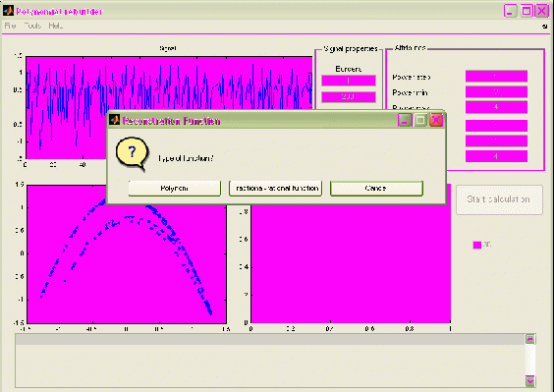The width and height of the screenshot is (554, 392).
Task: Click the Power max input field showing 4
Action: (x=496, y=107)
